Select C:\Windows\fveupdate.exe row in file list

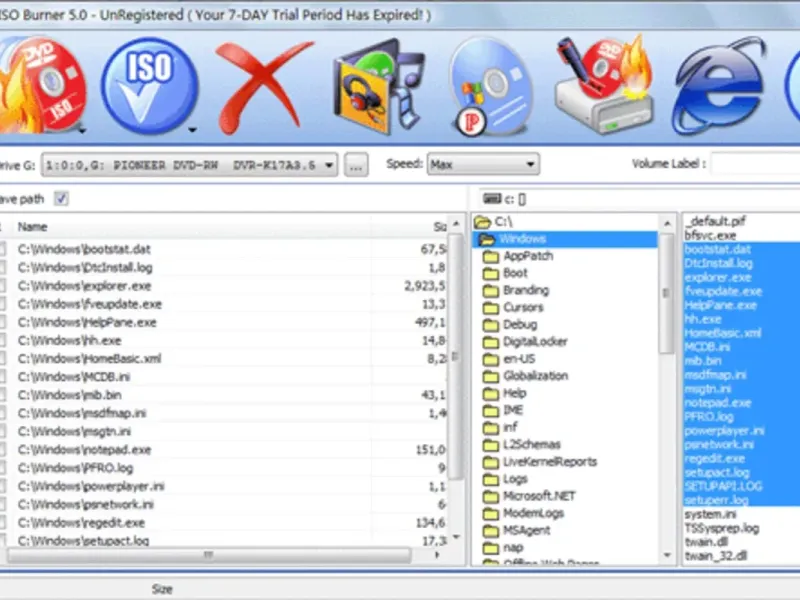coord(224,304)
